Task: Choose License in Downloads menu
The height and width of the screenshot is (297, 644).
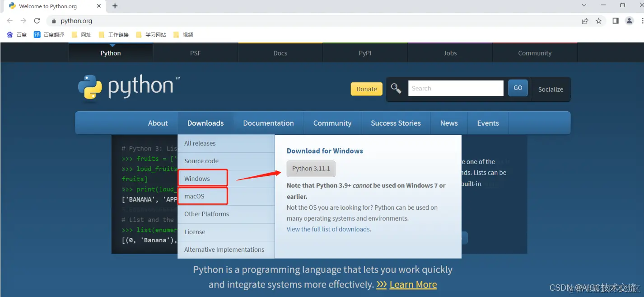Action: (x=226, y=232)
